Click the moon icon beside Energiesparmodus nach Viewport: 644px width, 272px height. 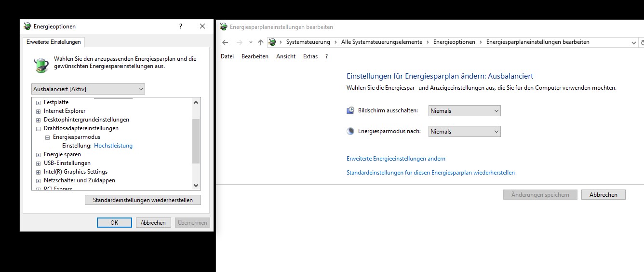[350, 131]
